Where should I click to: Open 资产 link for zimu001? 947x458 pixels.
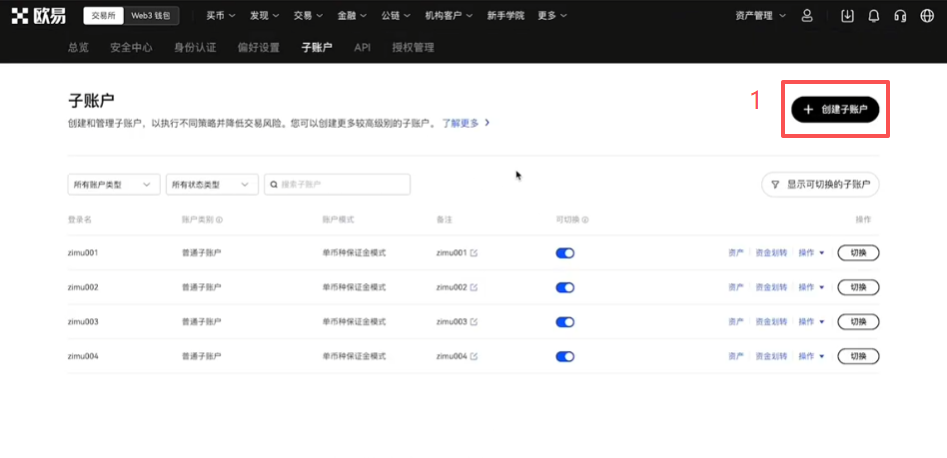click(x=736, y=253)
